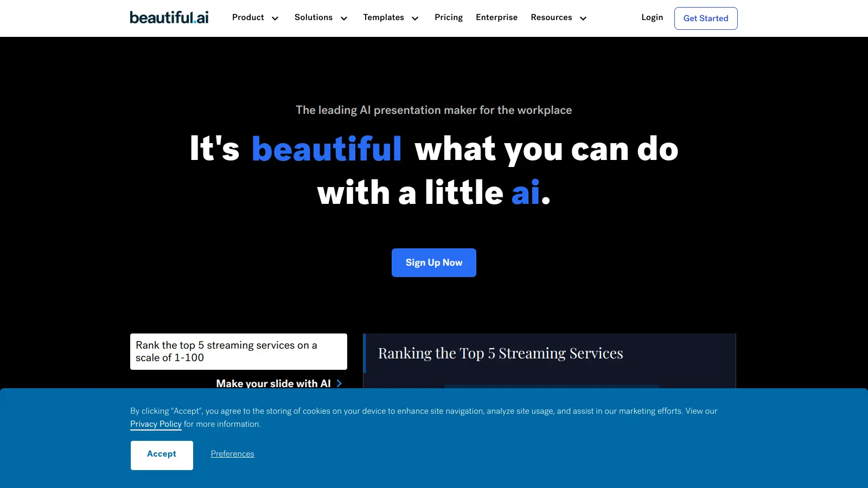Open the Resources dropdown
This screenshot has height=488, width=868.
pyautogui.click(x=551, y=17)
